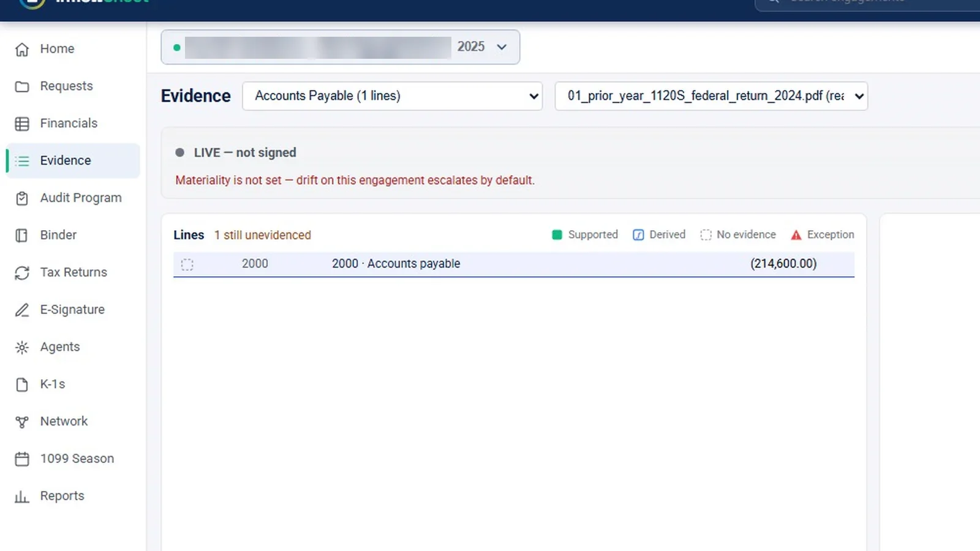Viewport: 980px width, 551px height.
Task: Click the Reports bar chart icon
Action: pos(22,497)
